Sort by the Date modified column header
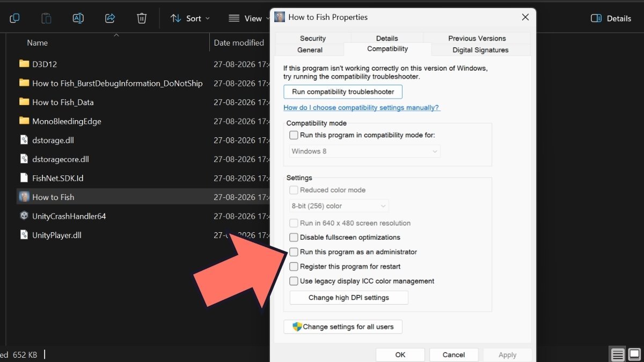This screenshot has width=644, height=362. [x=239, y=43]
